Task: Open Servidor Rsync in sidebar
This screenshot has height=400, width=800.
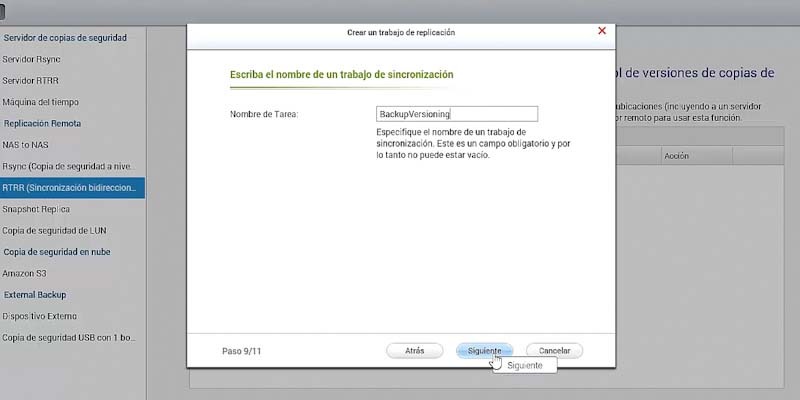Action: click(x=31, y=59)
